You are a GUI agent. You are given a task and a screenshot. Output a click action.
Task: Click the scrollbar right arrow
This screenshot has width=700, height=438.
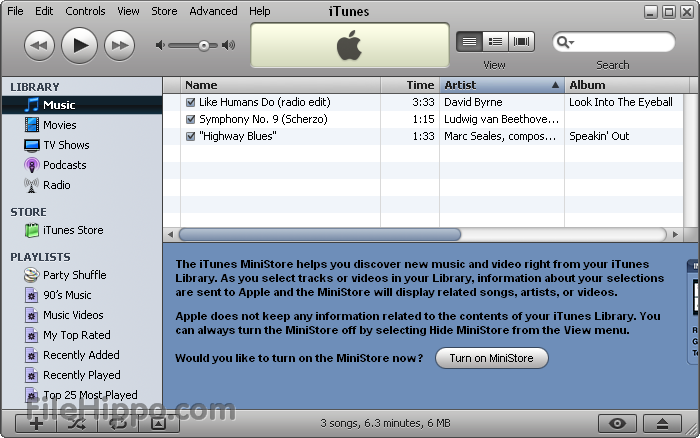pos(675,234)
